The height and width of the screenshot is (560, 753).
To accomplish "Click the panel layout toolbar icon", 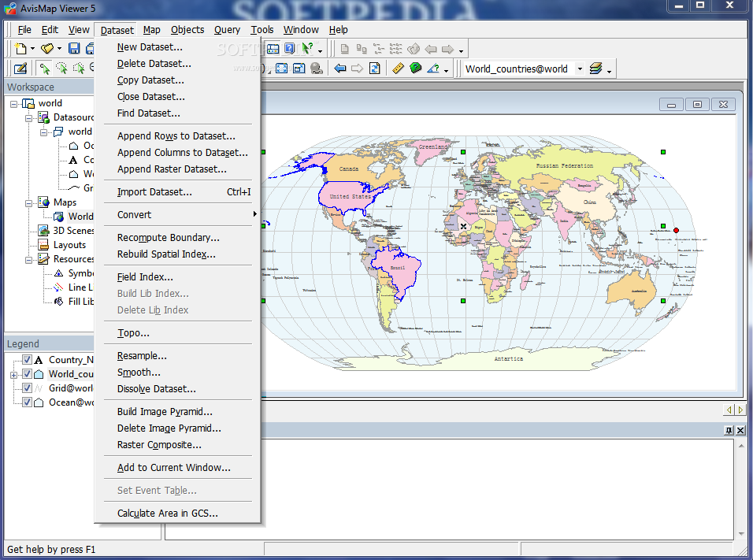I will tap(273, 49).
